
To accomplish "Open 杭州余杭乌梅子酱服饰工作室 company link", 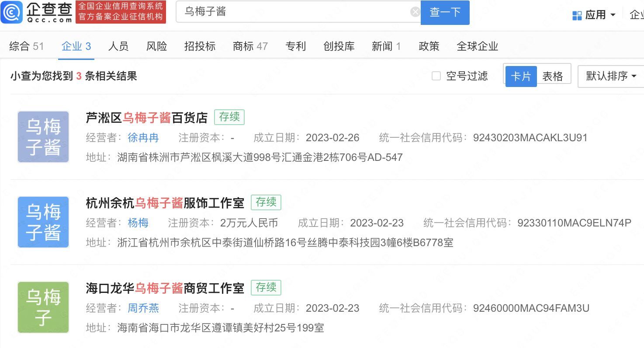I will point(165,203).
